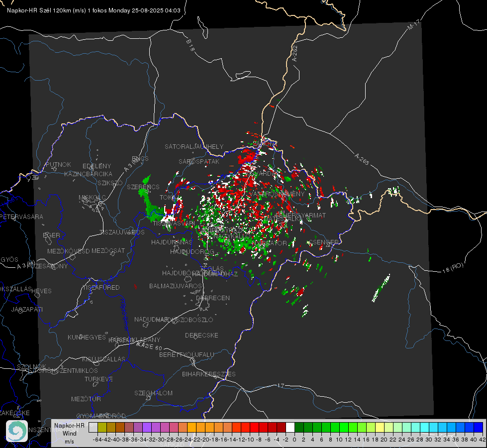The height and width of the screenshot is (448, 487).
Task: Click the BERETTYÓÚJFALU label
Action: point(187,354)
